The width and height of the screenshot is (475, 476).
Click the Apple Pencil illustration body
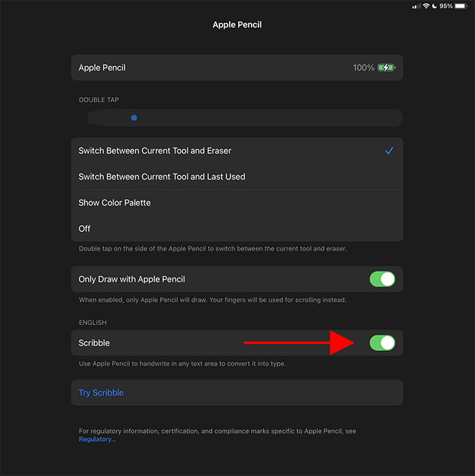(x=245, y=118)
